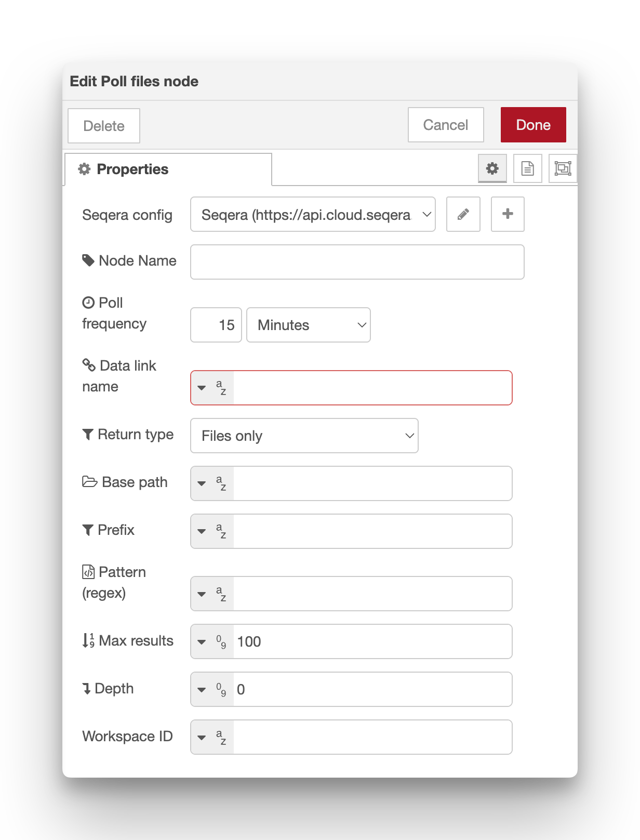The width and height of the screenshot is (640, 840).
Task: Open node appearance icon
Action: click(563, 168)
